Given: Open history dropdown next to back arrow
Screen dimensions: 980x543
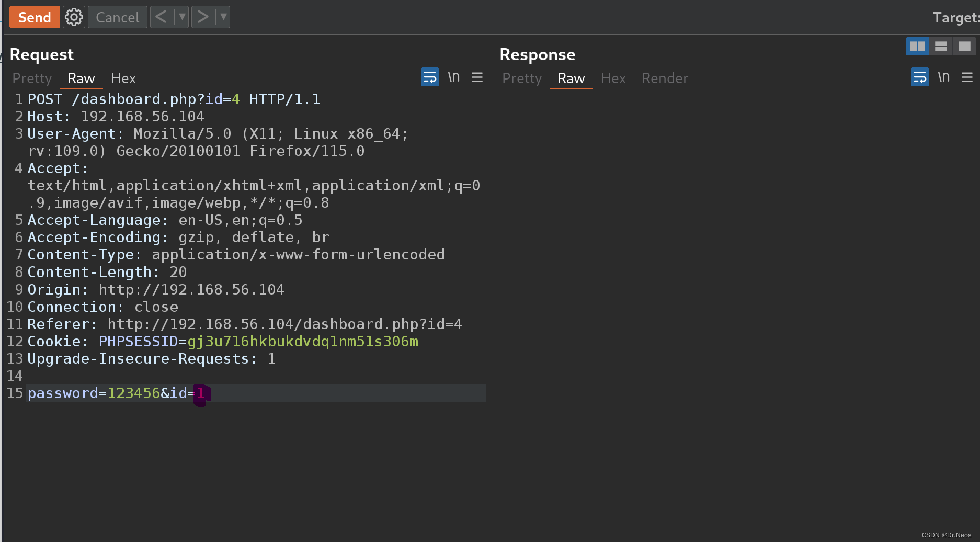Looking at the screenshot, I should (181, 17).
